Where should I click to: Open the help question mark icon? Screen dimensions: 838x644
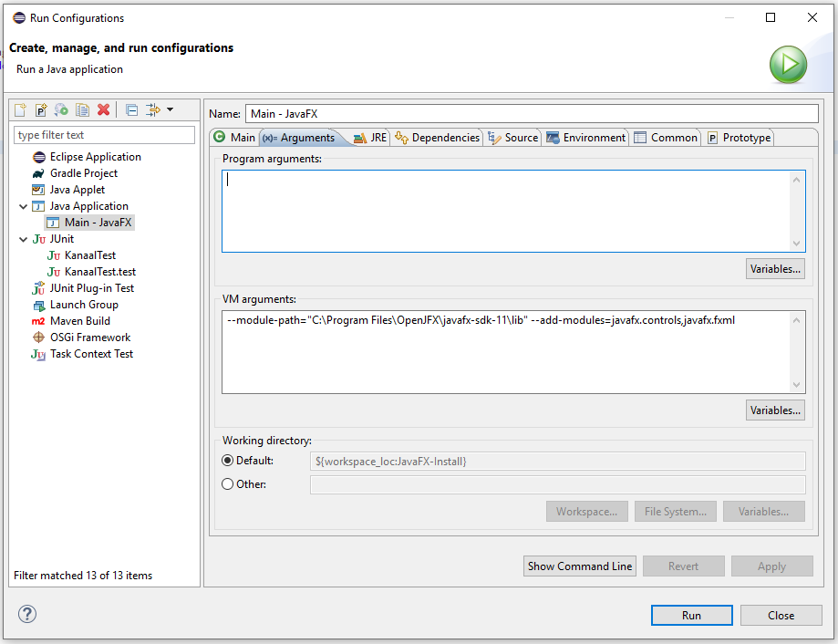click(27, 615)
